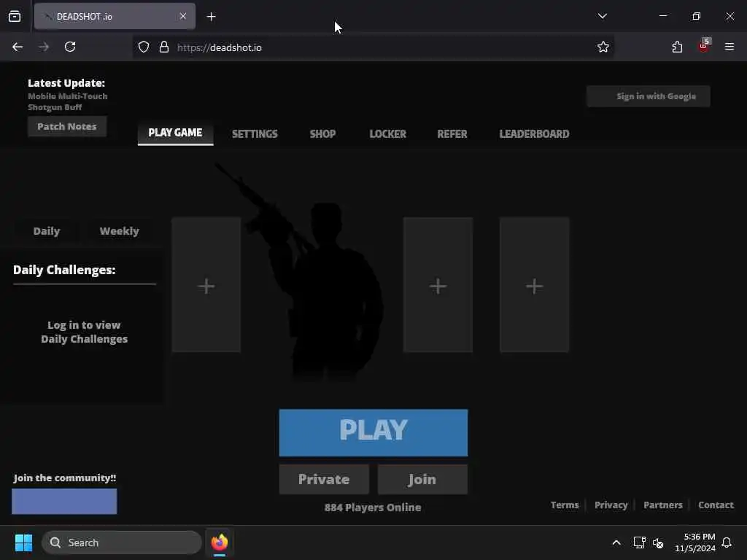Click 'Log in to view Daily Challenges' text
747x560 pixels.
pos(85,332)
